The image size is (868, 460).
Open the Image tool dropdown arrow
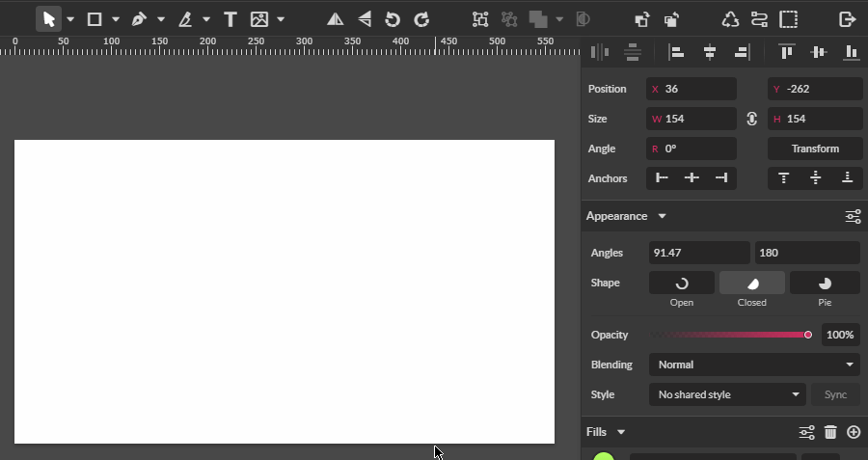tap(281, 19)
